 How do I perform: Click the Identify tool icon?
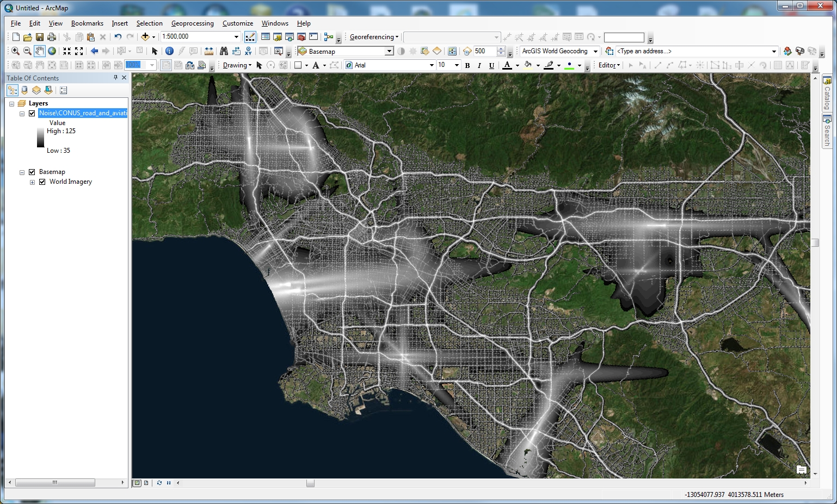coord(169,51)
